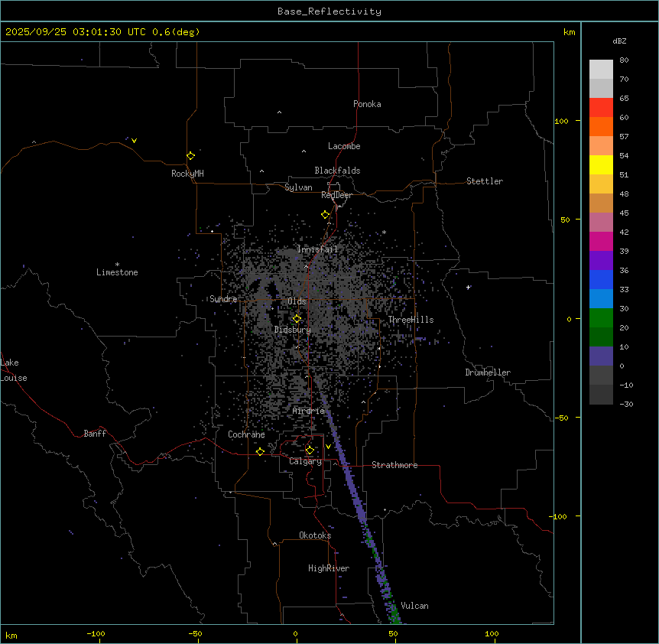This screenshot has width=659, height=644.
Task: Select the yellow diamond marker above Calgary
Action: tap(310, 450)
